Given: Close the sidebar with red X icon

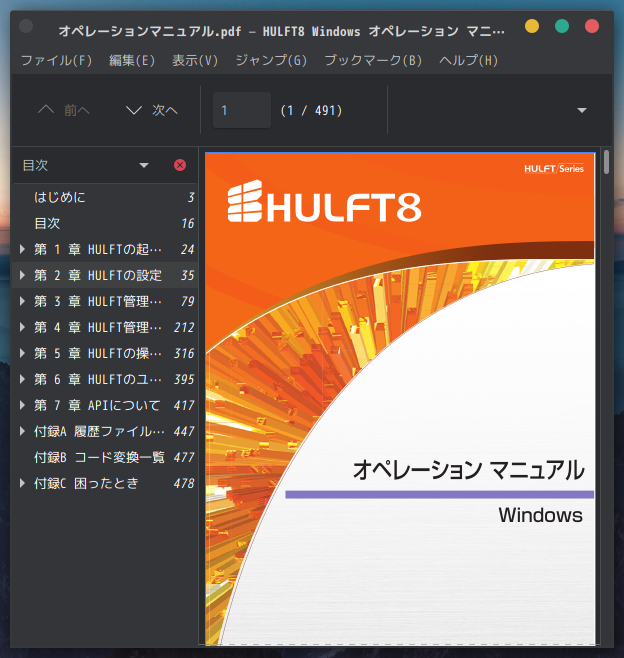Looking at the screenshot, I should (x=180, y=165).
